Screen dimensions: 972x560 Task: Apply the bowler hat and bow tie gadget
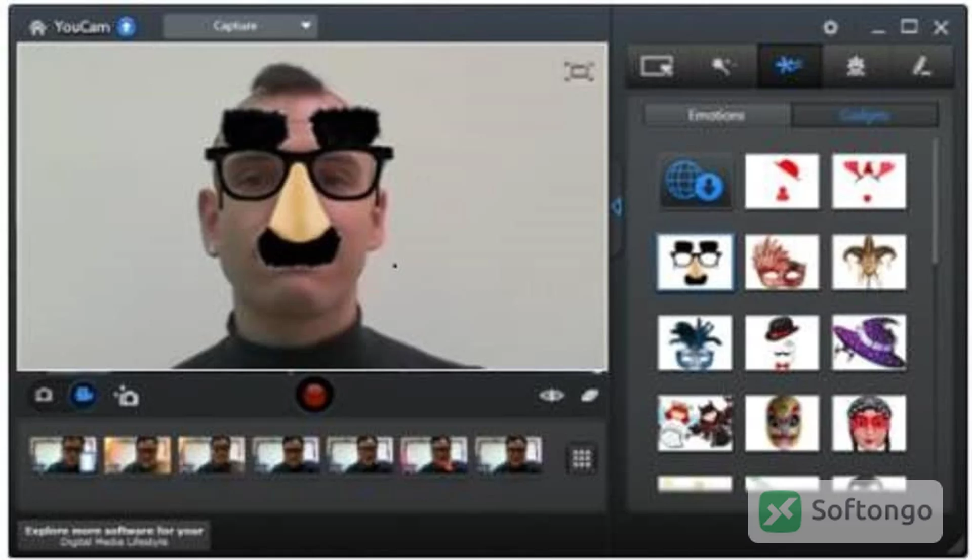(x=782, y=343)
